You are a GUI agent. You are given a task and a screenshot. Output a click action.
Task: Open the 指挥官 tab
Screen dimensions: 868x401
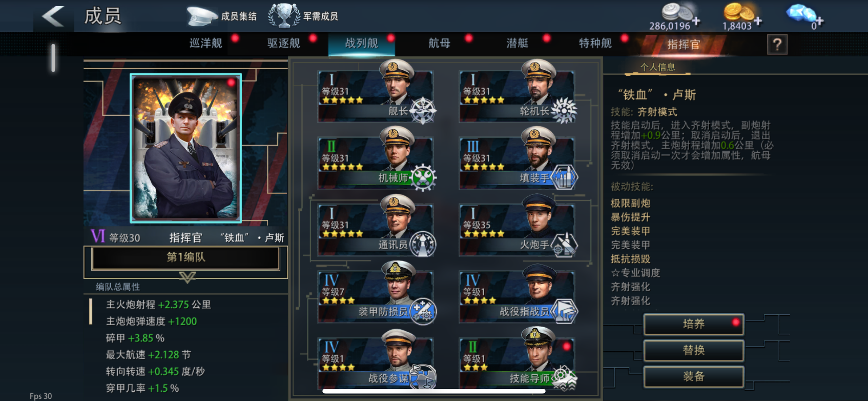[683, 44]
